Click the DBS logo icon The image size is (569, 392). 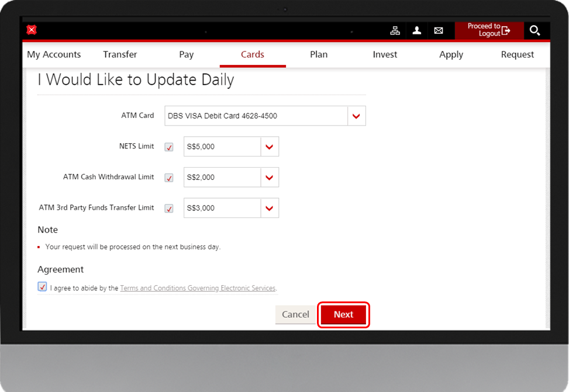click(32, 30)
